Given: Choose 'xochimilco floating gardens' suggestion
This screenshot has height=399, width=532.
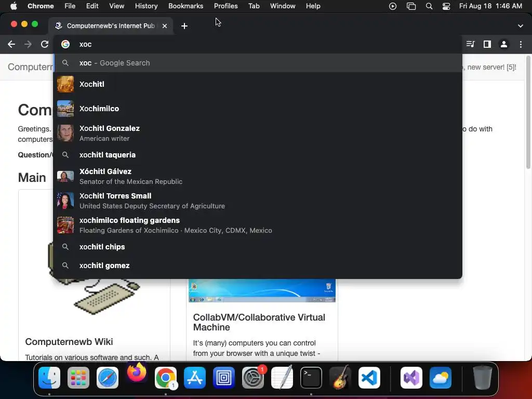Looking at the screenshot, I should 258,225.
